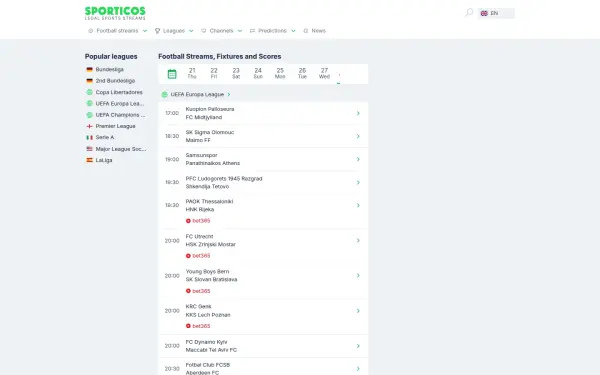
Task: Click Maccabi Tel Aviv FC team name
Action: [211, 350]
